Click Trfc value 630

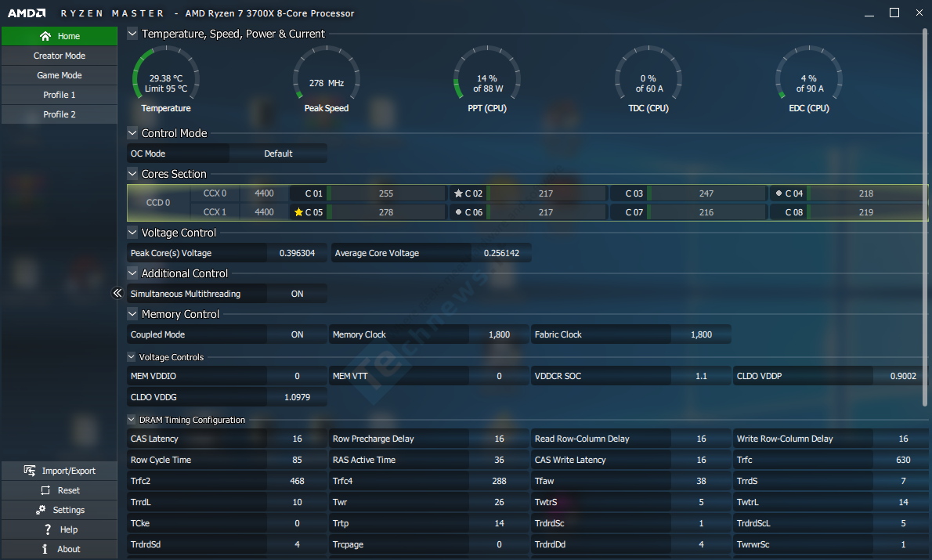[x=903, y=460]
